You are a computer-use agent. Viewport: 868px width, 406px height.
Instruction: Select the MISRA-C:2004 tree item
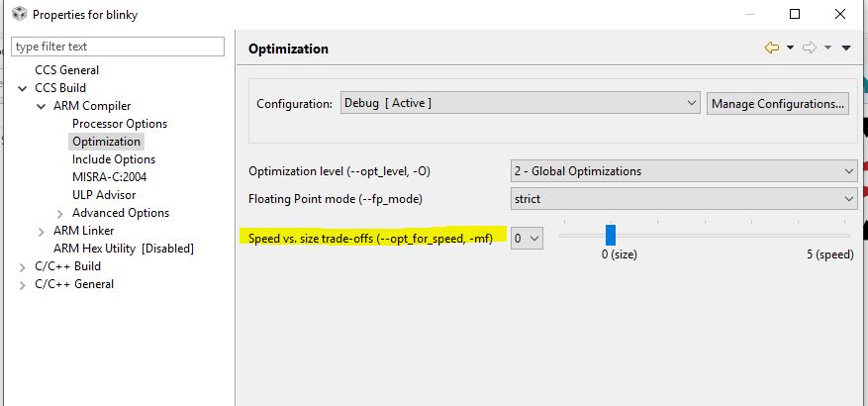(110, 177)
